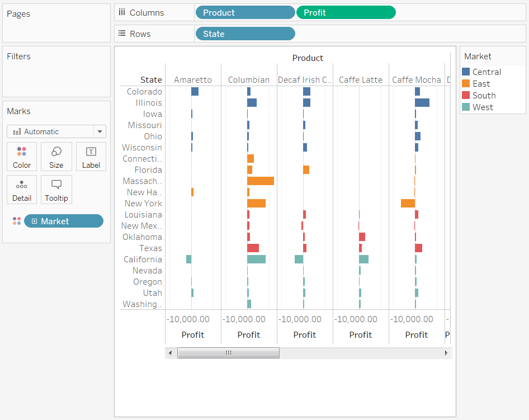Viewport: 529px width, 420px height.
Task: Open the Color marks card
Action: (x=22, y=157)
